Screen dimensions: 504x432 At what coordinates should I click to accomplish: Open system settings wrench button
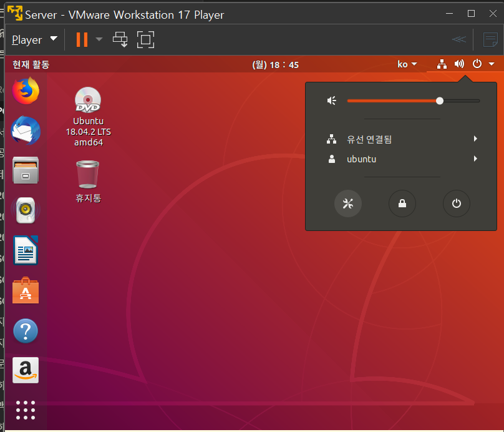pyautogui.click(x=348, y=204)
